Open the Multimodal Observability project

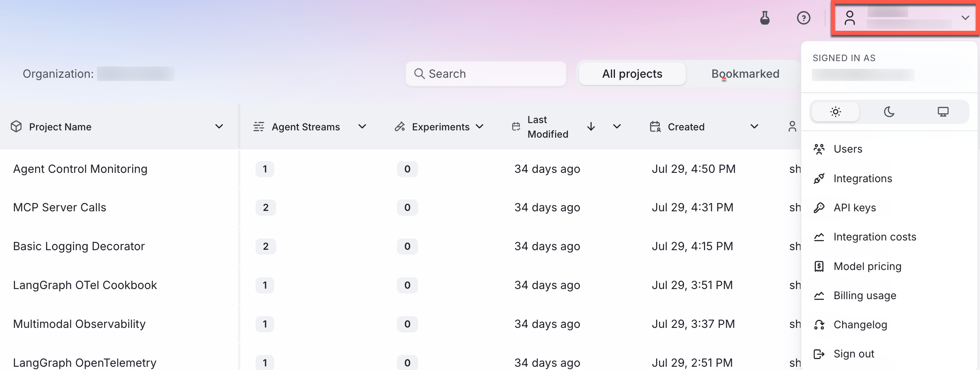(x=79, y=324)
